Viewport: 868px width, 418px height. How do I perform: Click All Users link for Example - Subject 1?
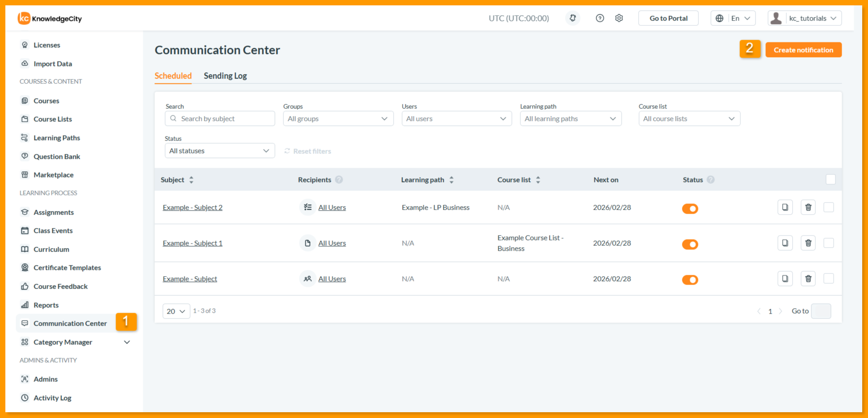click(332, 243)
